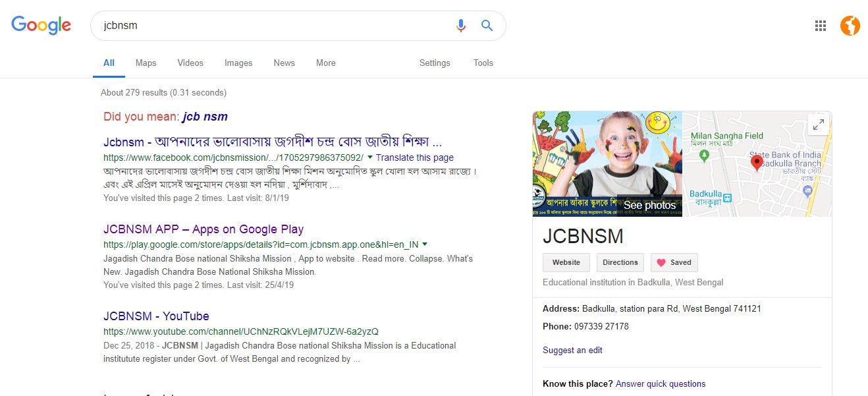This screenshot has height=396, width=868.
Task: Open the Jcbnsm Facebook result title
Action: pos(272,142)
